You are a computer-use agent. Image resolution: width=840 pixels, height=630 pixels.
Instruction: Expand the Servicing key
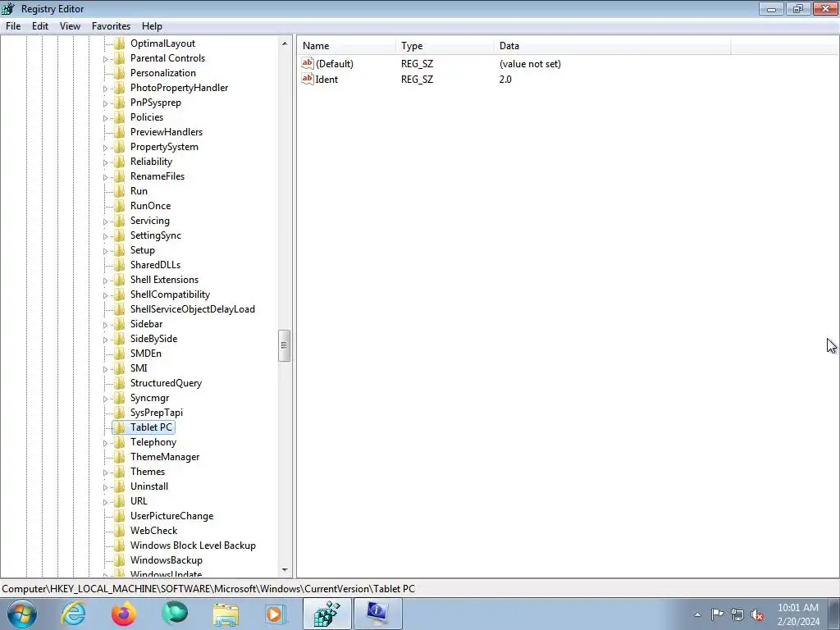click(x=106, y=221)
